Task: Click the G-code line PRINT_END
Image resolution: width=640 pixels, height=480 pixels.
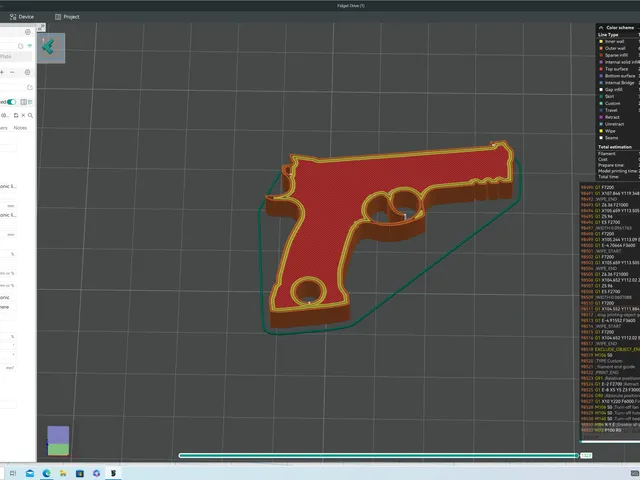Action: 610,373
